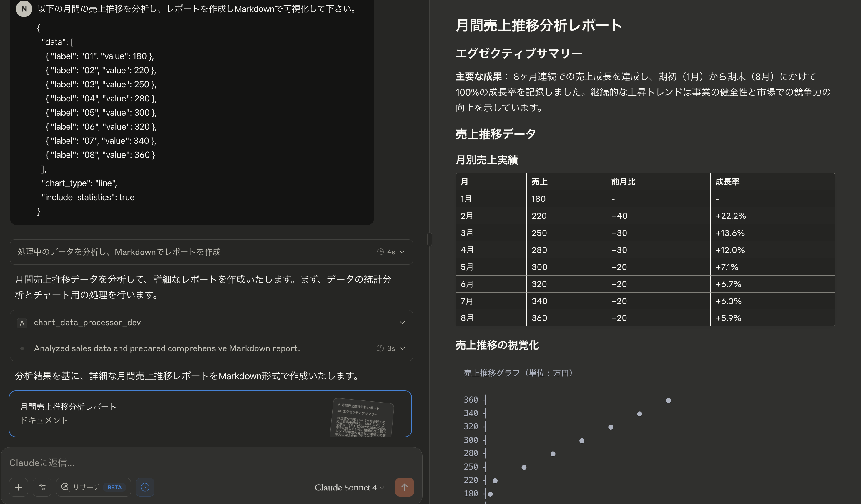Open the 月間売上推移分析レポート document artifact
This screenshot has height=504, width=861.
[x=137, y=413]
